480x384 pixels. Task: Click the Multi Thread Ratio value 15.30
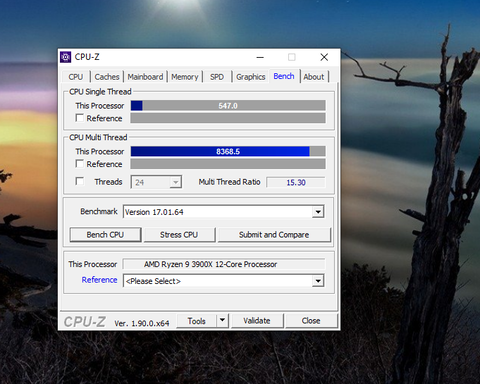click(x=296, y=182)
